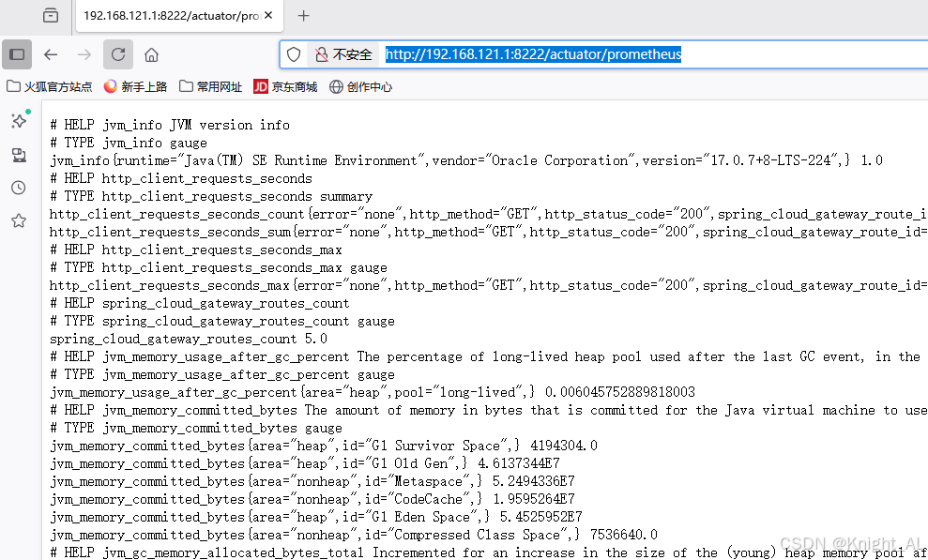Open bookmarks sidebar star icon

click(19, 221)
